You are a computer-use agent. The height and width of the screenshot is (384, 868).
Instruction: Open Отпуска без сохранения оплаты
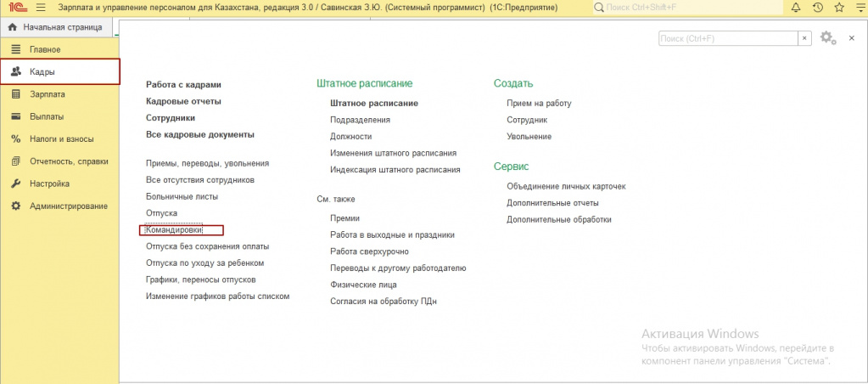click(208, 246)
